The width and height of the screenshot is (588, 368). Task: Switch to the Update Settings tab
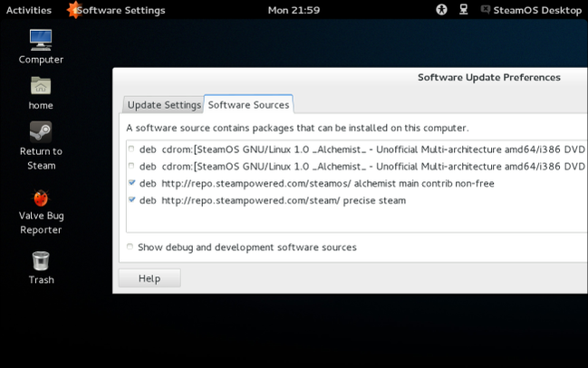(163, 104)
